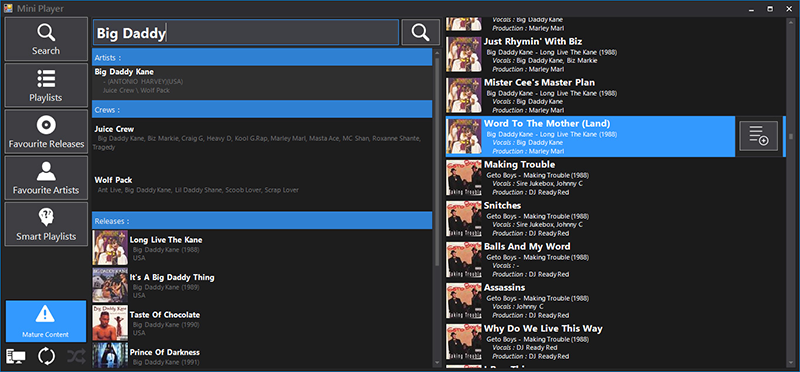Select track Just Rhymin' With Biz
Screen dimensions: 800x372
click(x=615, y=54)
